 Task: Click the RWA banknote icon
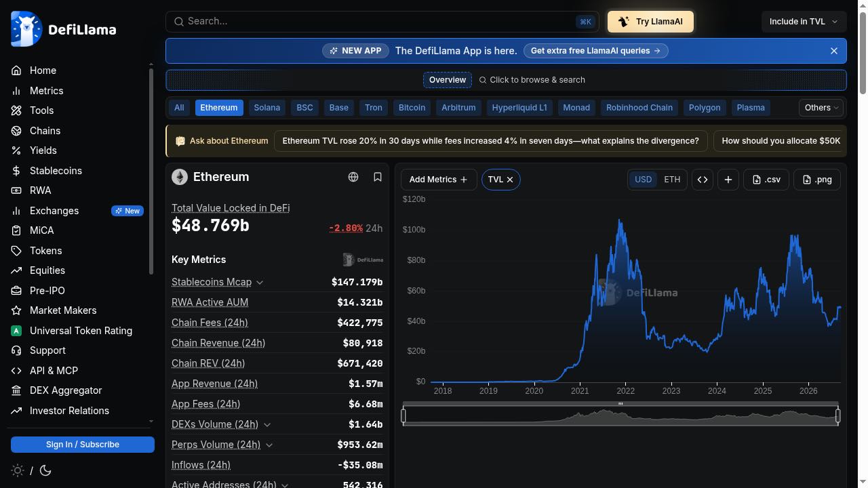point(16,190)
